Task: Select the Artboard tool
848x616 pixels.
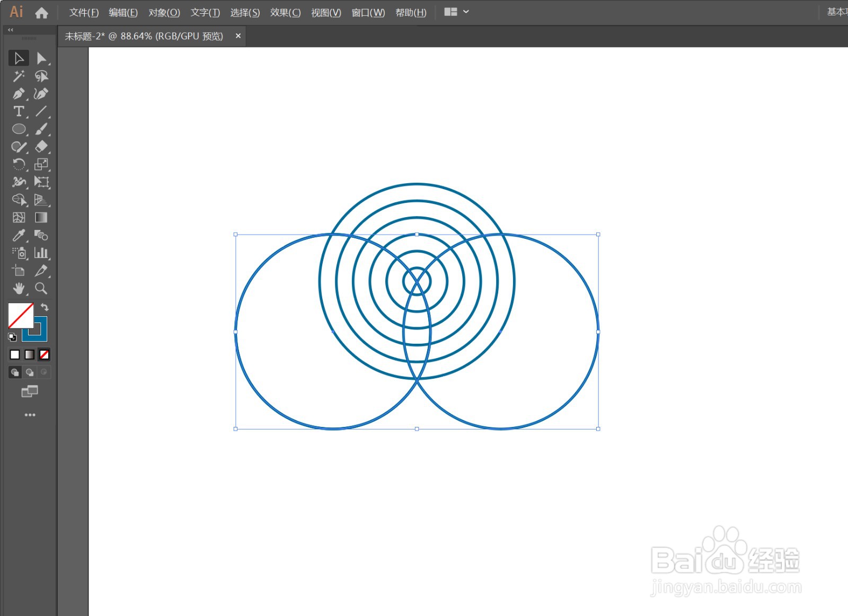Action: [x=19, y=271]
